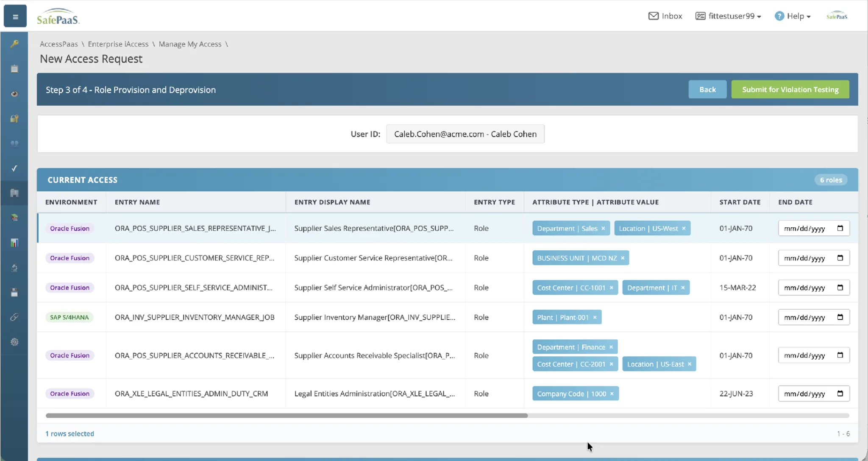This screenshot has width=868, height=461.
Task: Open the stacked books sidebar icon
Action: click(14, 218)
